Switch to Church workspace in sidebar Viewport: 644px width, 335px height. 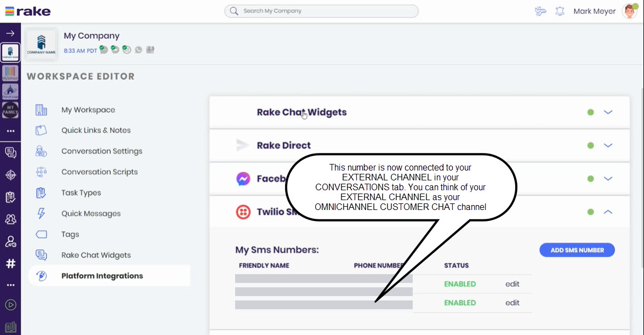(x=10, y=91)
